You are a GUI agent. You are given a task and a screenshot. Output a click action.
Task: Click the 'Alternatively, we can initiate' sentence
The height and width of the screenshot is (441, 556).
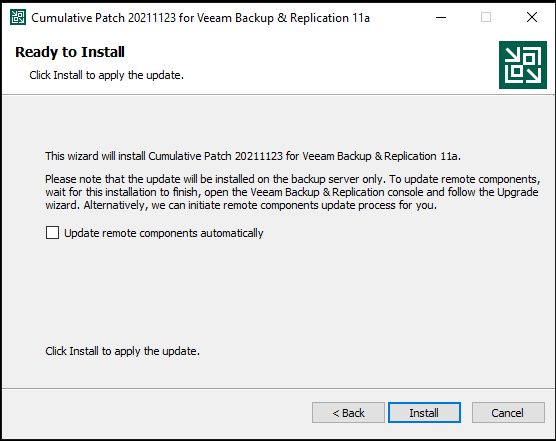coord(260,205)
